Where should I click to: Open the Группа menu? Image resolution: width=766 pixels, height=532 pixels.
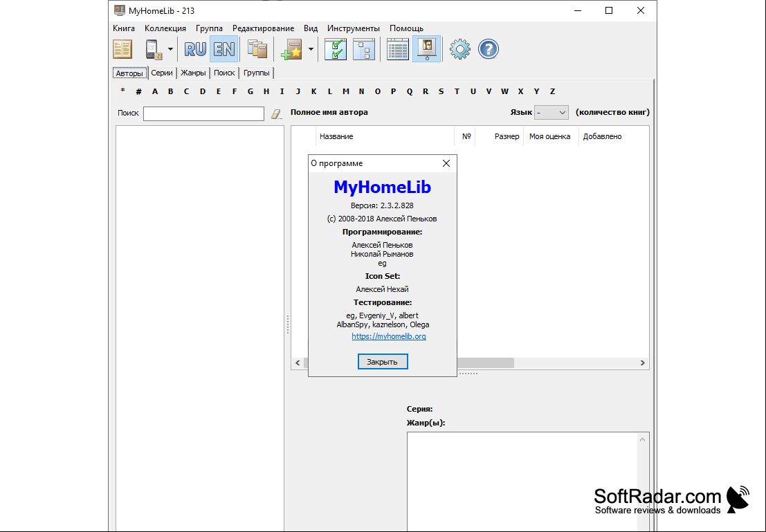click(x=209, y=28)
